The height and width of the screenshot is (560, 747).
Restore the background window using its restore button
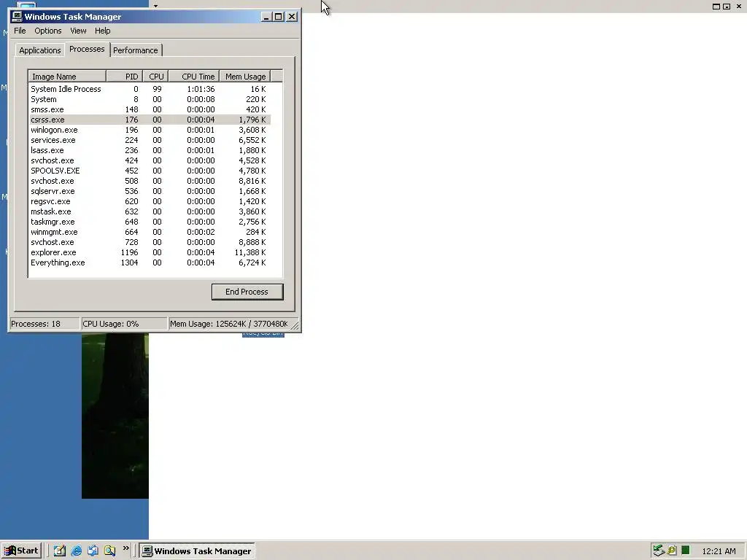click(727, 6)
